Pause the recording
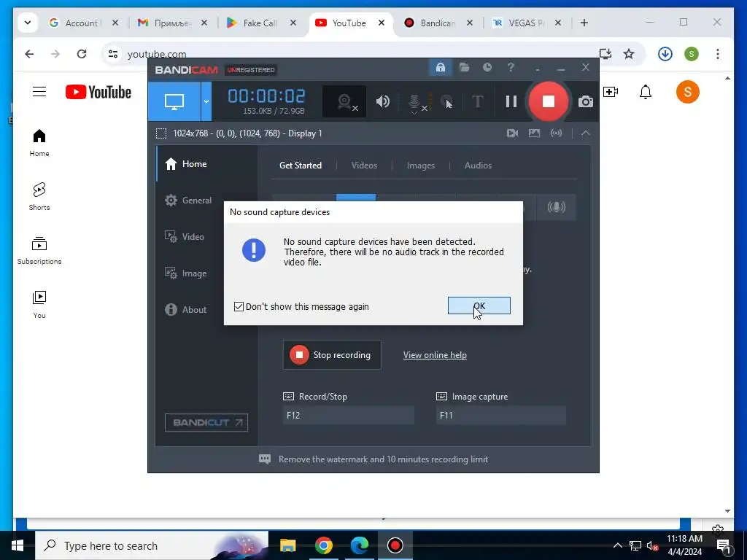 [x=511, y=101]
